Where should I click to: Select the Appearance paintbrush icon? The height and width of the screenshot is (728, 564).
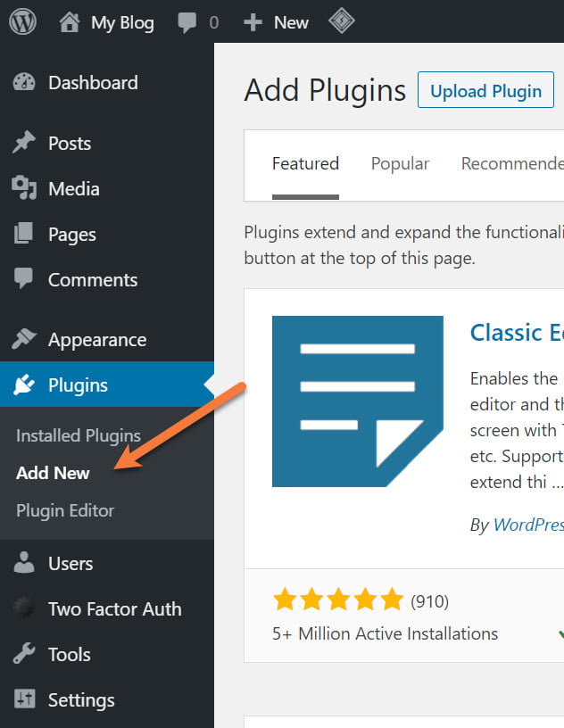coord(25,339)
